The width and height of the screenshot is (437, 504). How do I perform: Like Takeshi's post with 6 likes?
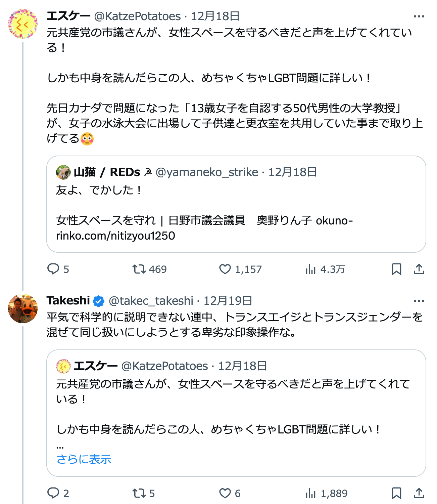click(225, 493)
